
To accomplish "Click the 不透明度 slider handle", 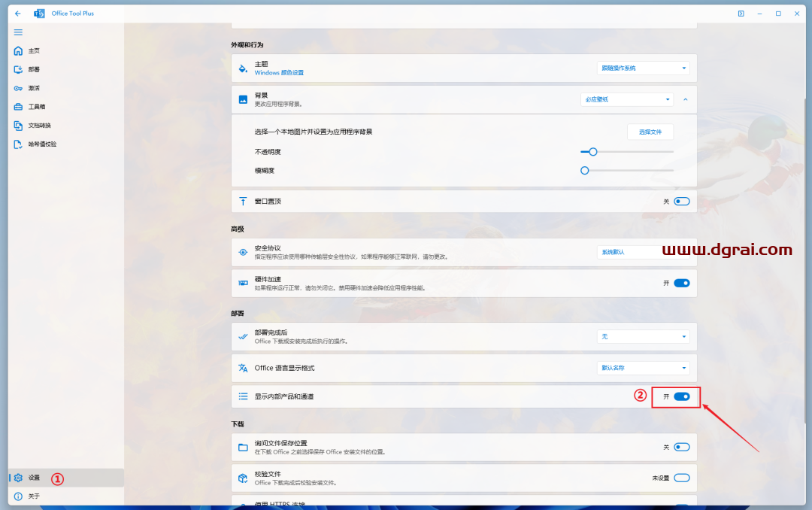I will click(x=593, y=152).
